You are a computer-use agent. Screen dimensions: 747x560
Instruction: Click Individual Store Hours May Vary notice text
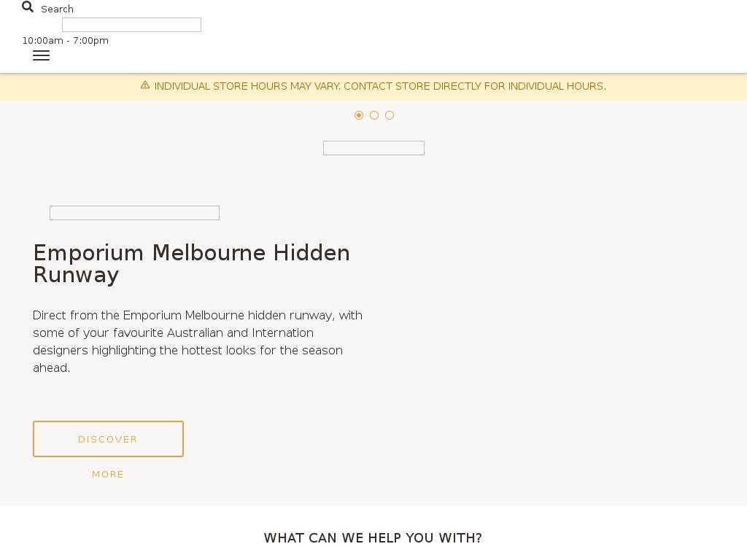[247, 86]
